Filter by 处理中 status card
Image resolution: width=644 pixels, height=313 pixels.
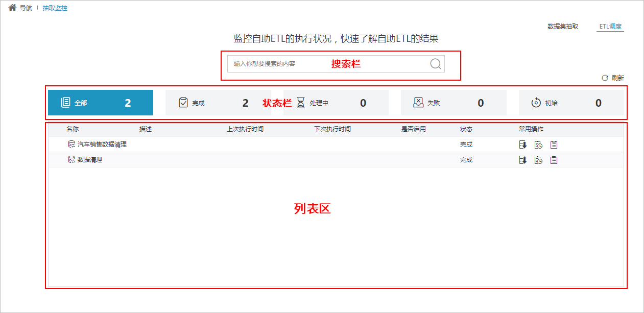pyautogui.click(x=336, y=103)
